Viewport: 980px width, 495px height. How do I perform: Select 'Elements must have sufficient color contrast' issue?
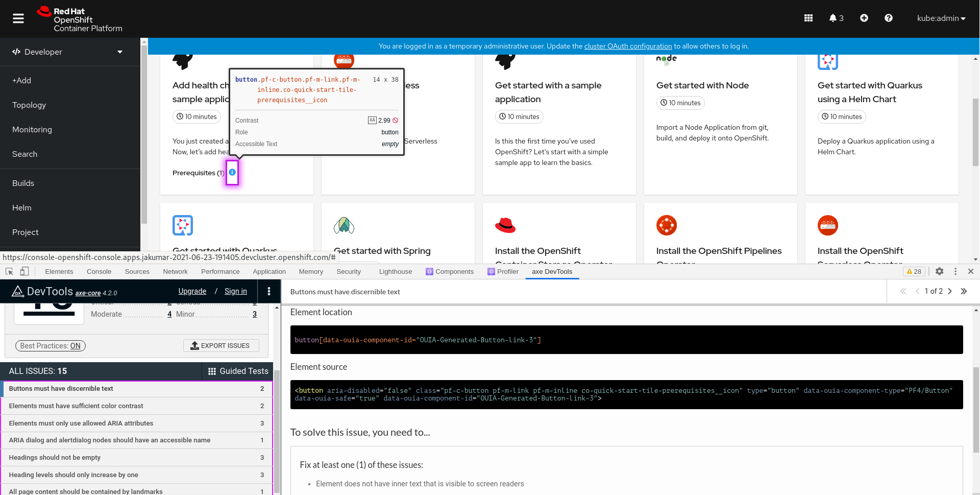coord(136,406)
